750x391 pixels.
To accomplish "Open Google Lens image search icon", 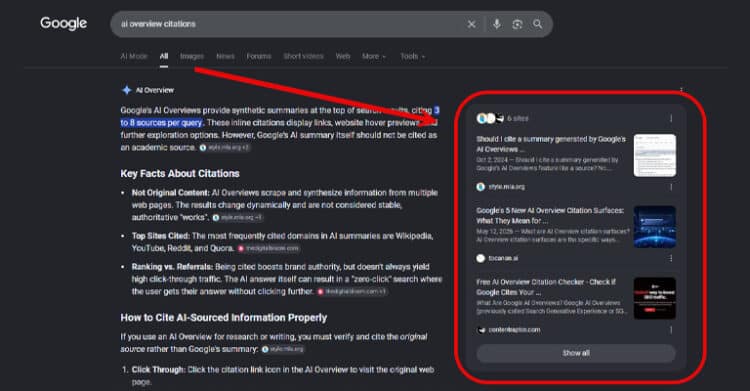I will point(517,24).
